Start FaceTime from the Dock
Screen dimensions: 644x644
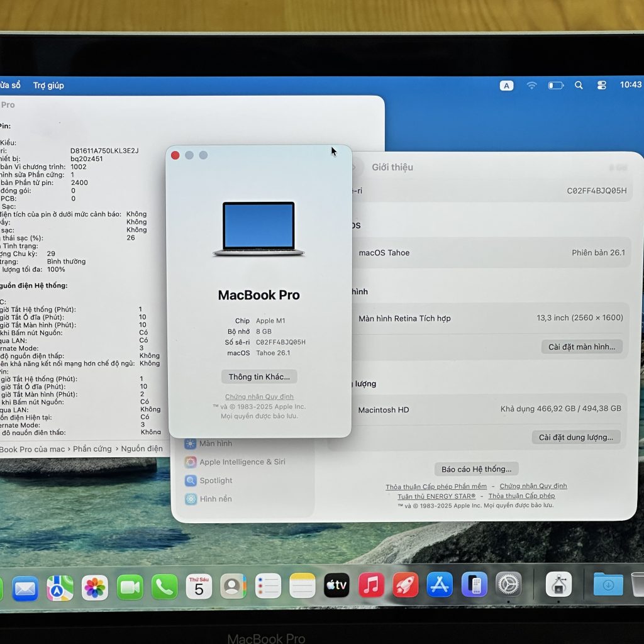130,585
